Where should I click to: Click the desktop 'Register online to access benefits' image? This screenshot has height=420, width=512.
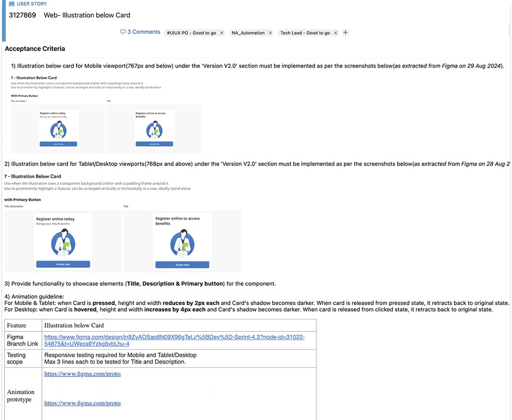pos(182,242)
